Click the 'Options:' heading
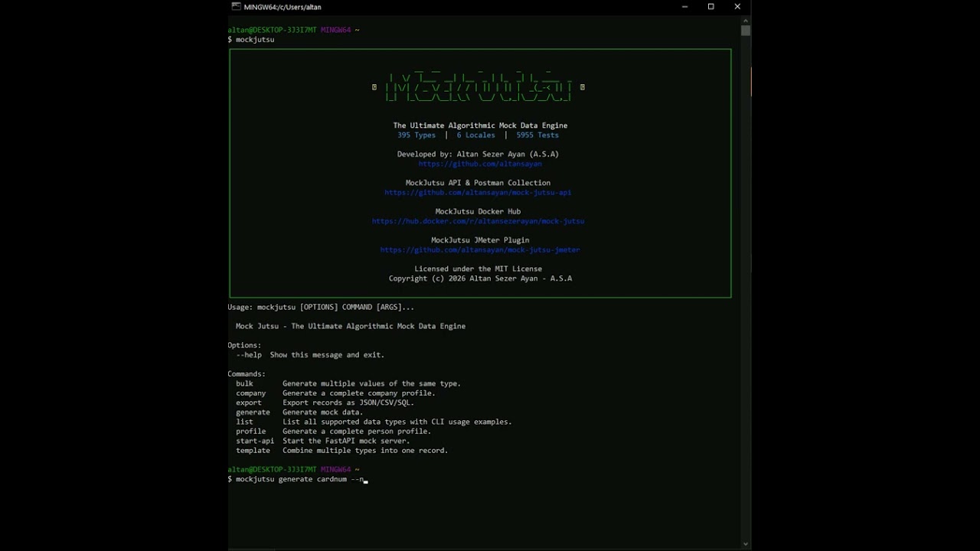The height and width of the screenshot is (551, 980). [x=244, y=345]
